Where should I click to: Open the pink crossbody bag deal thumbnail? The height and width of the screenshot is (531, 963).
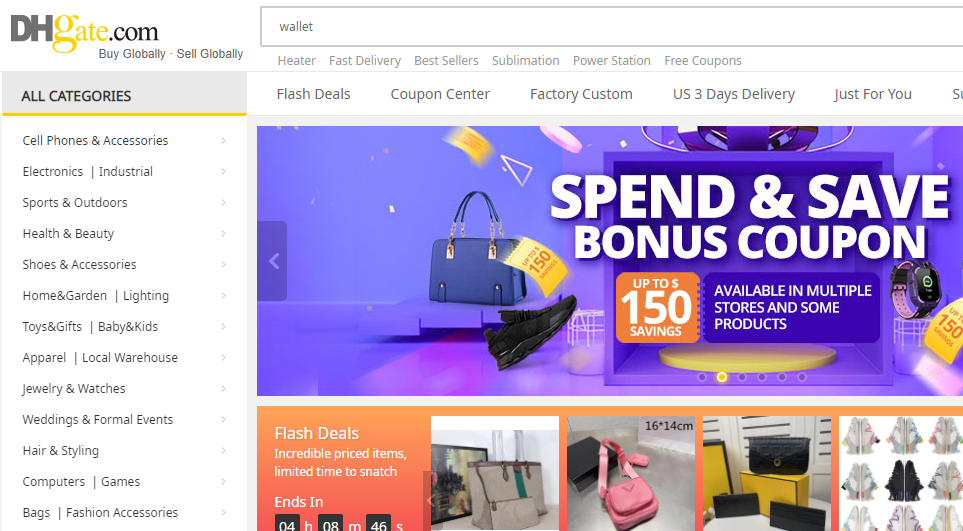pyautogui.click(x=631, y=473)
